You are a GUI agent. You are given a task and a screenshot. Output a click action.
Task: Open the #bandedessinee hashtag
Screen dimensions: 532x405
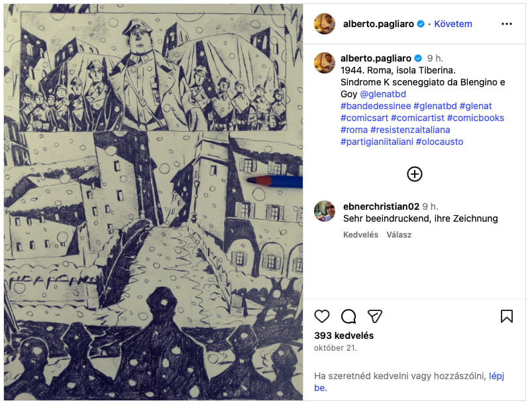click(x=375, y=106)
